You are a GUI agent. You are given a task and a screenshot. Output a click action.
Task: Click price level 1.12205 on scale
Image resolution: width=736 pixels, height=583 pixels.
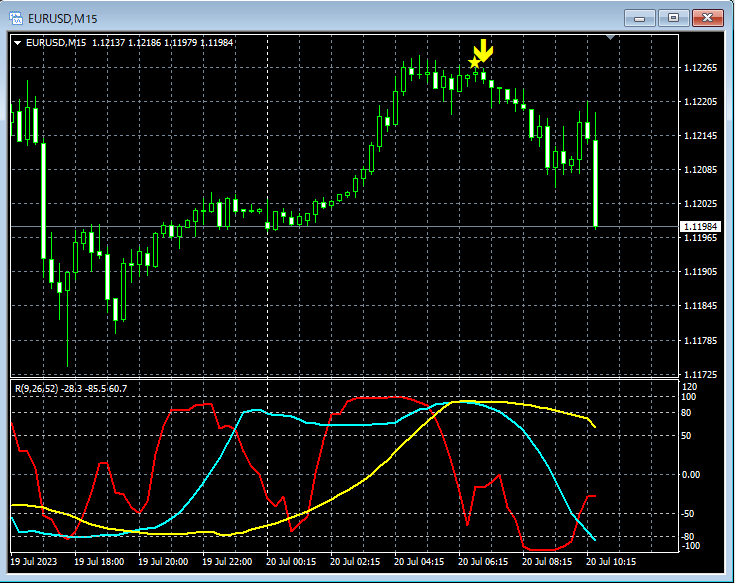[x=700, y=102]
